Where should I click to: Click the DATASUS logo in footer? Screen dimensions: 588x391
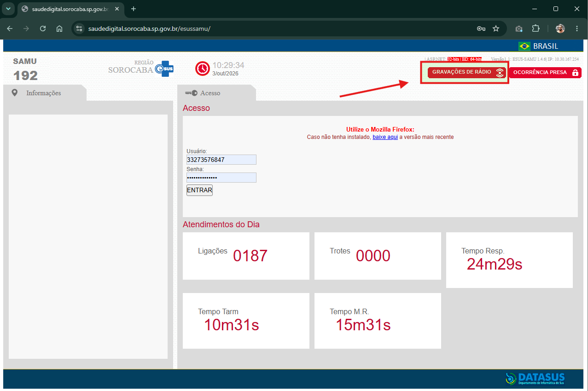(535, 379)
